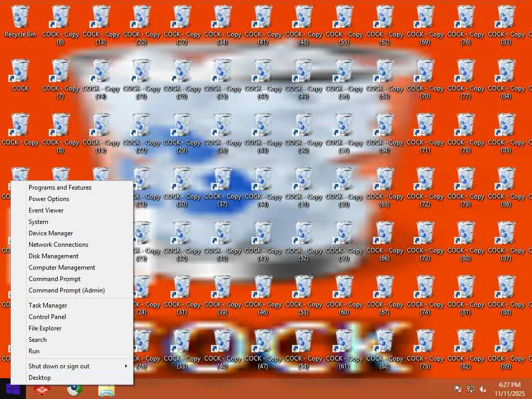532x399 pixels.
Task: Click the Windows Start button
Action: pos(13,390)
